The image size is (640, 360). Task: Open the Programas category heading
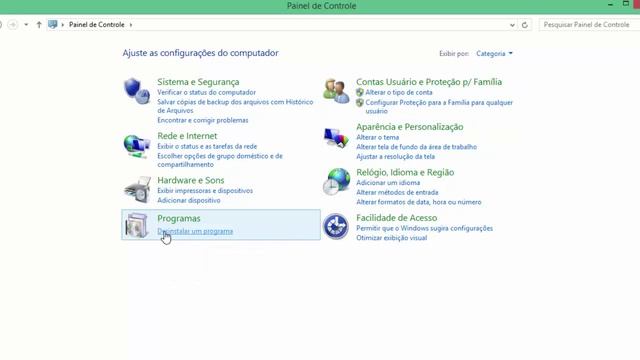coord(179,218)
